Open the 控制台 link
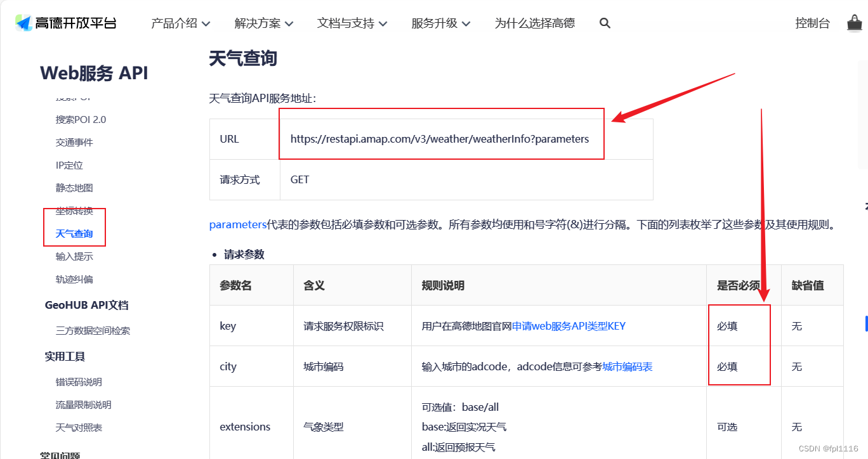 [813, 23]
